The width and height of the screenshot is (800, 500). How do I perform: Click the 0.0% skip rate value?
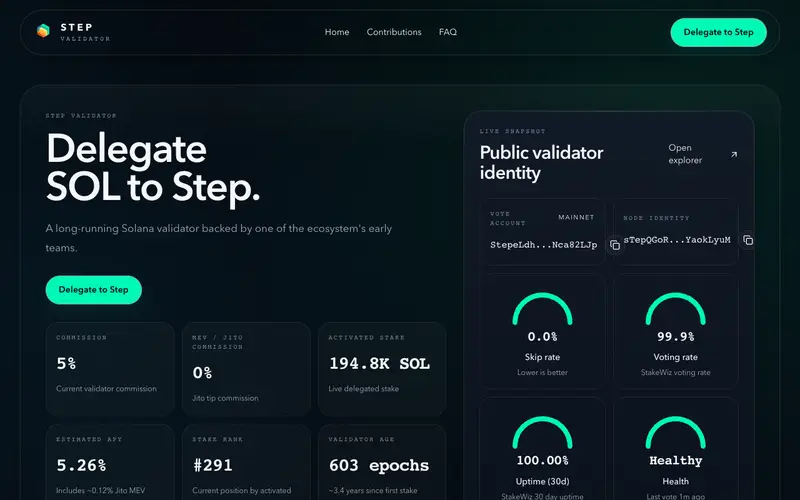[542, 337]
